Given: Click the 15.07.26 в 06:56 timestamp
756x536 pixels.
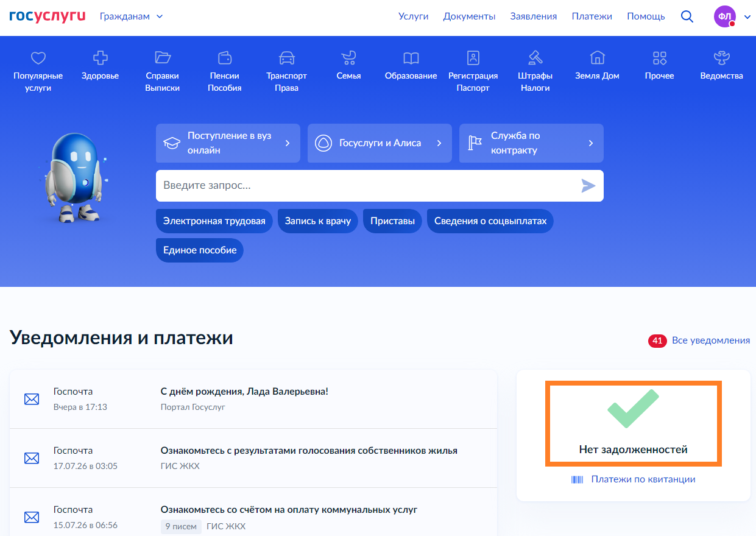Looking at the screenshot, I should [x=85, y=525].
